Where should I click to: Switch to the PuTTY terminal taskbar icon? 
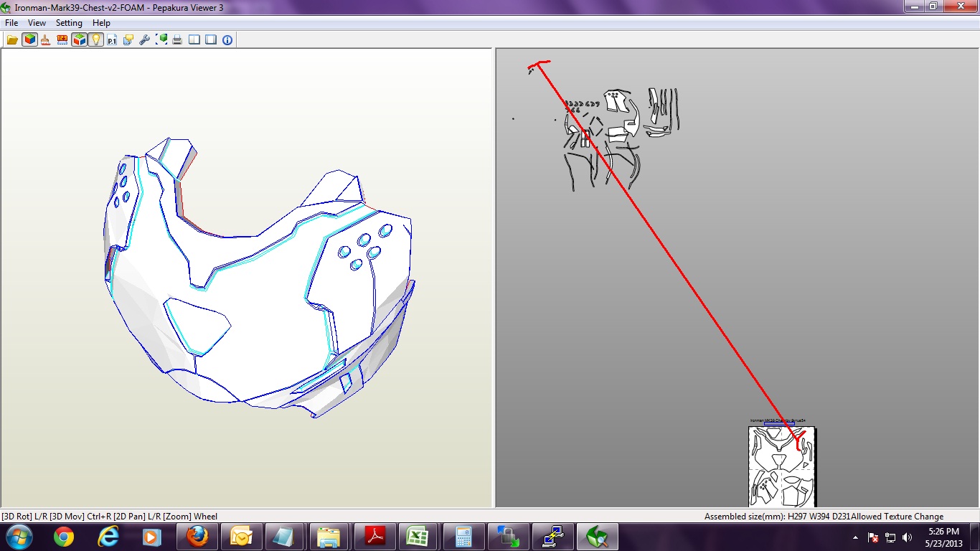click(552, 537)
